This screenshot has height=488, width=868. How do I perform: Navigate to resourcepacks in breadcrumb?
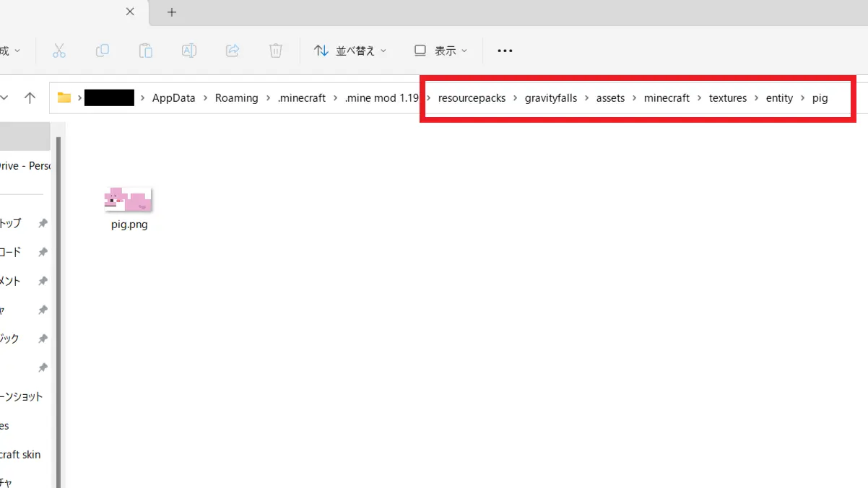coord(472,98)
